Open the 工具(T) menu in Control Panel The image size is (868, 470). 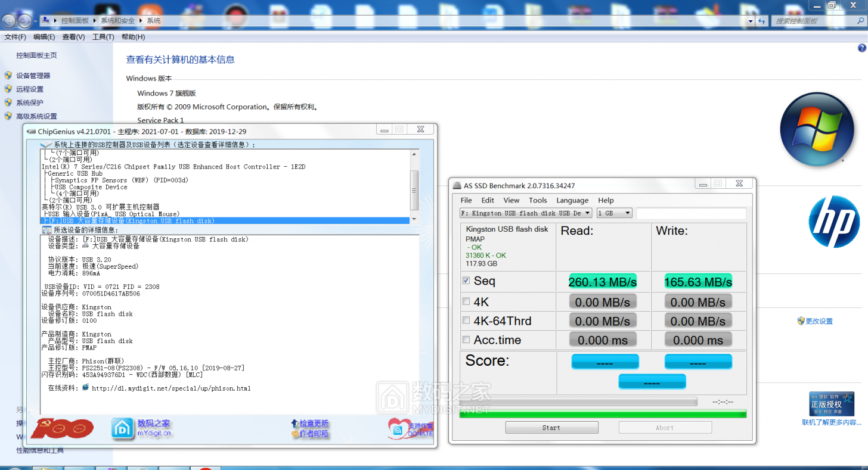pyautogui.click(x=103, y=37)
